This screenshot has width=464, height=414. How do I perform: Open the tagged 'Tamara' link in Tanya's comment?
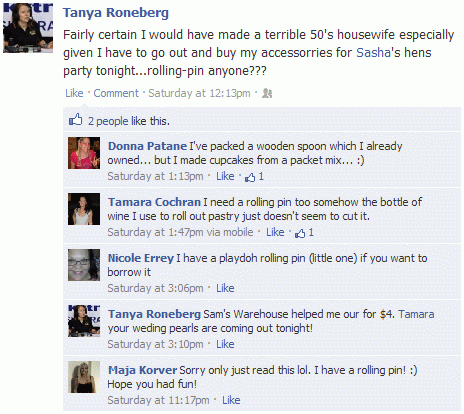pos(416,314)
